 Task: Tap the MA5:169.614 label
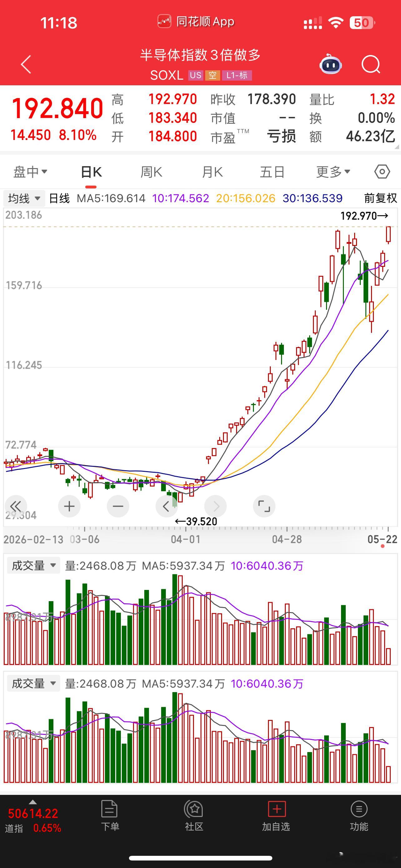pyautogui.click(x=111, y=198)
